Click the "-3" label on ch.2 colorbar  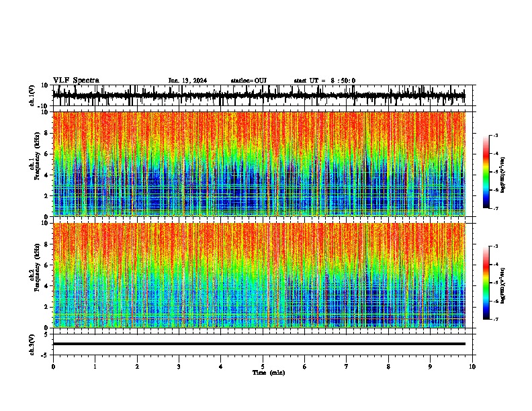(496, 246)
